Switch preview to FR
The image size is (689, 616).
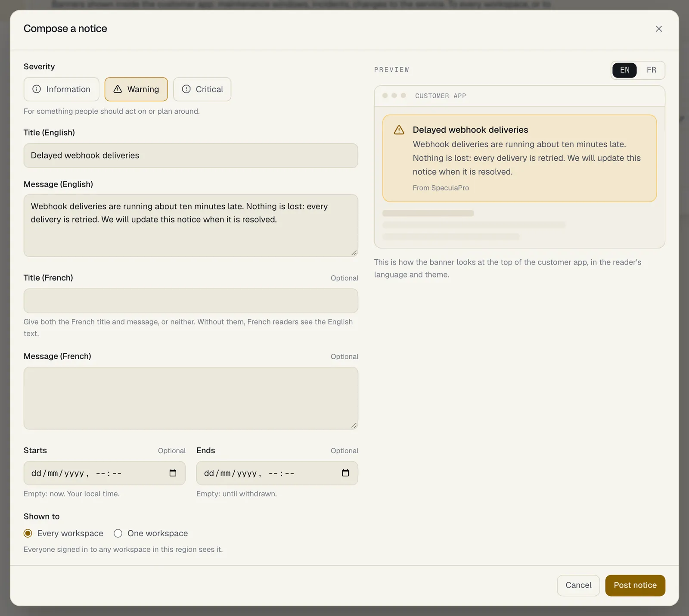[651, 70]
